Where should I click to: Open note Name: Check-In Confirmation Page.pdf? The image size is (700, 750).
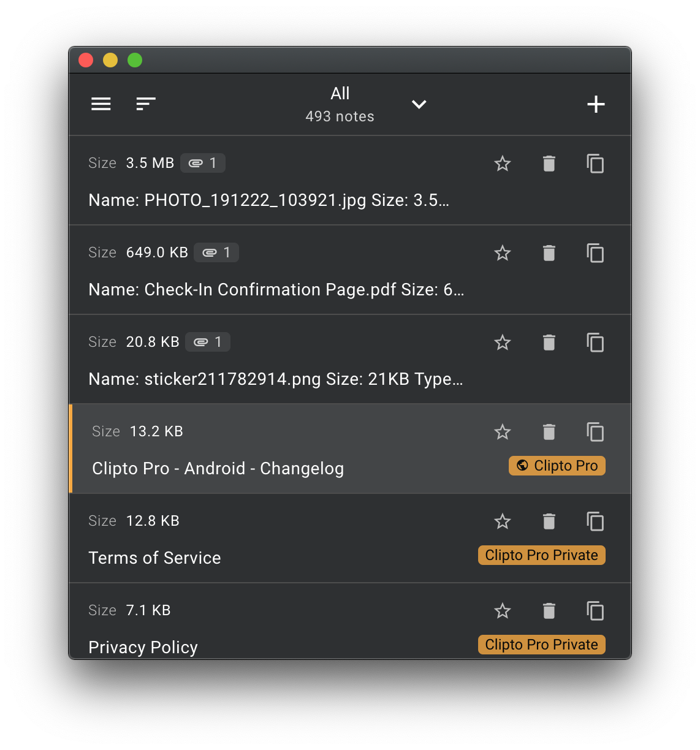[276, 290]
